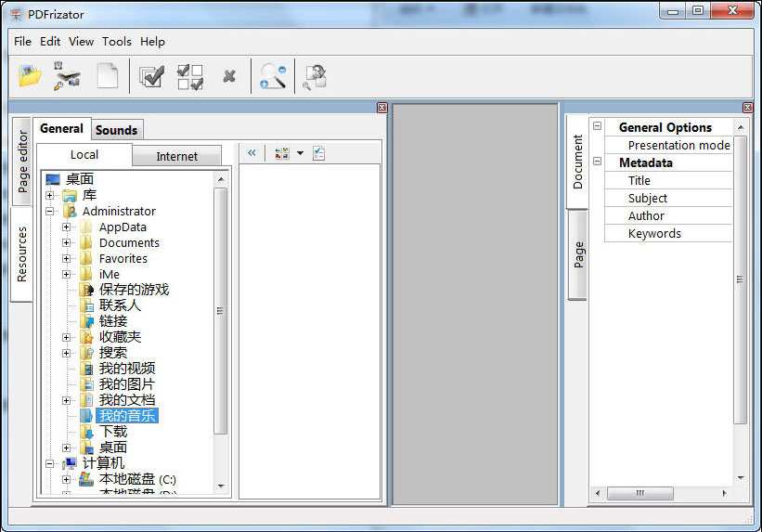Expand the AppData folder node
The image size is (762, 532).
[67, 227]
